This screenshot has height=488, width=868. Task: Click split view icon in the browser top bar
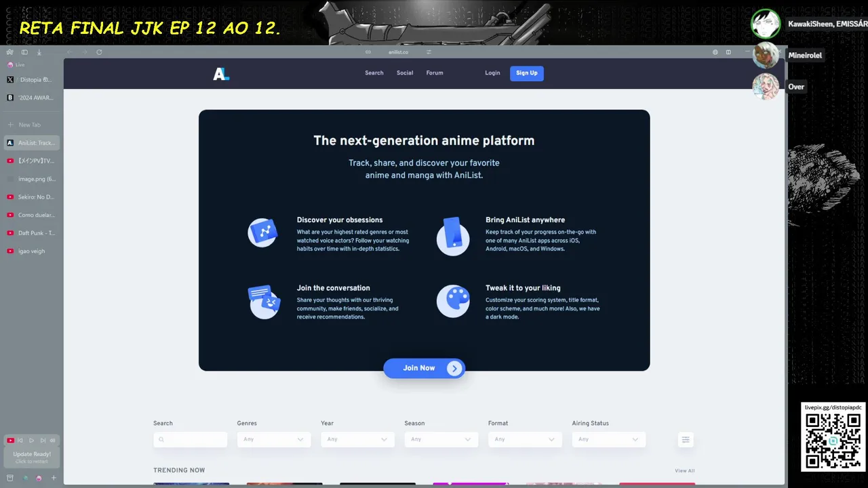[x=728, y=52]
